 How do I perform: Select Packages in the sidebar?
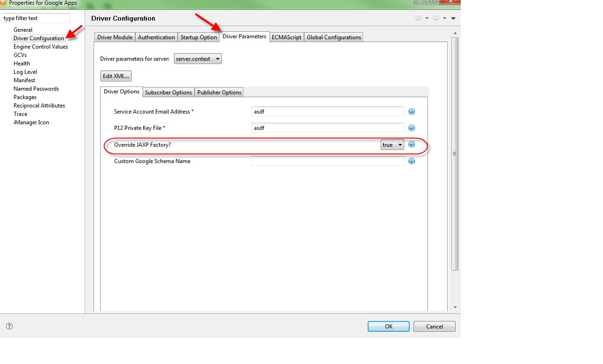[x=25, y=97]
